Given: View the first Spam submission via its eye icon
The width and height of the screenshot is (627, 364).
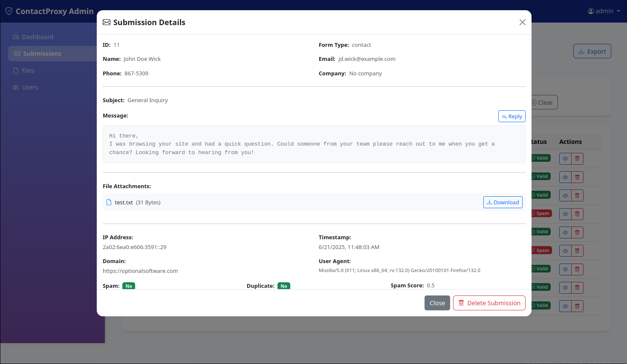Looking at the screenshot, I should pyautogui.click(x=565, y=214).
